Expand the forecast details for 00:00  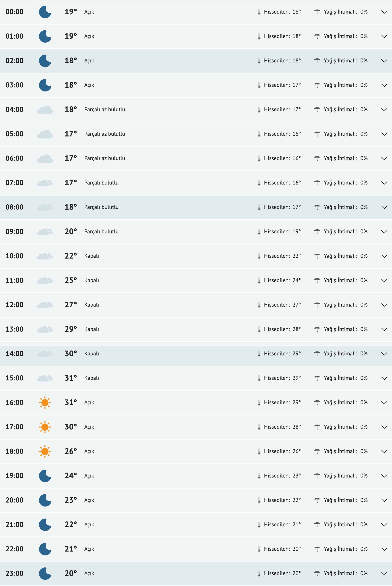point(384,12)
